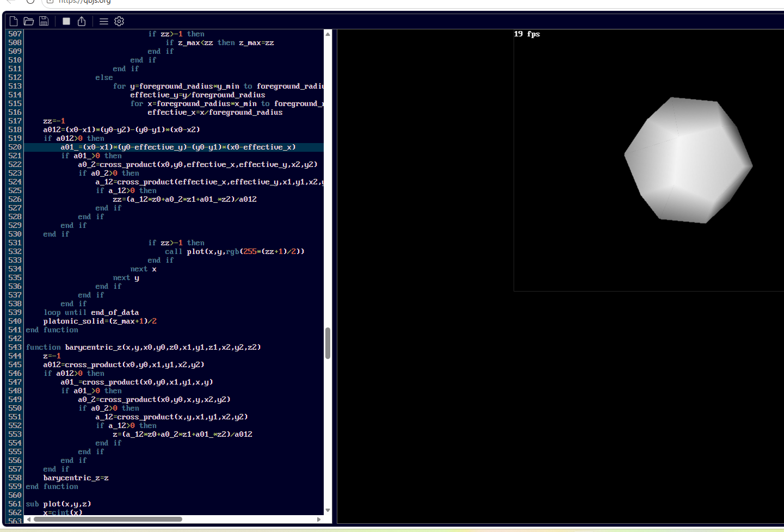Click the line "zz=-1" on line 517

54,121
